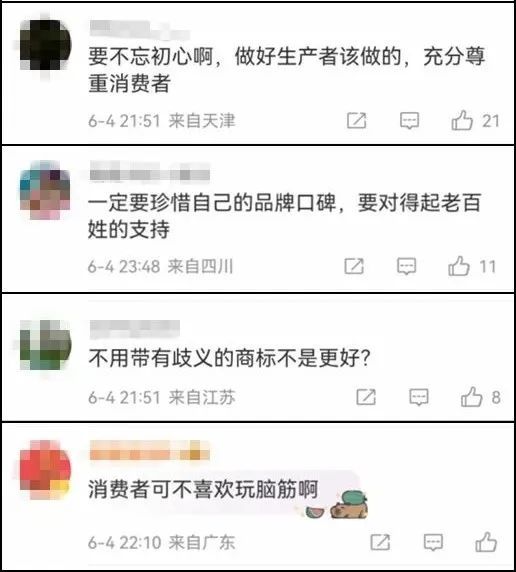Reply to the Sichuan comment
516x572 pixels.
click(407, 266)
